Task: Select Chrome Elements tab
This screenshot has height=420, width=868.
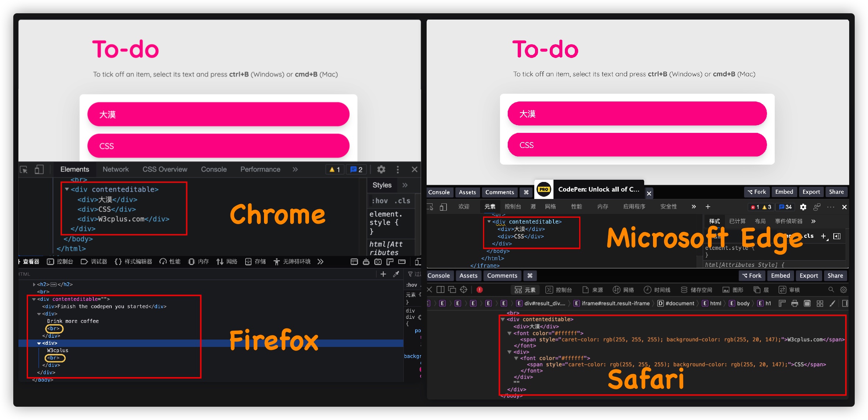Action: (x=75, y=169)
